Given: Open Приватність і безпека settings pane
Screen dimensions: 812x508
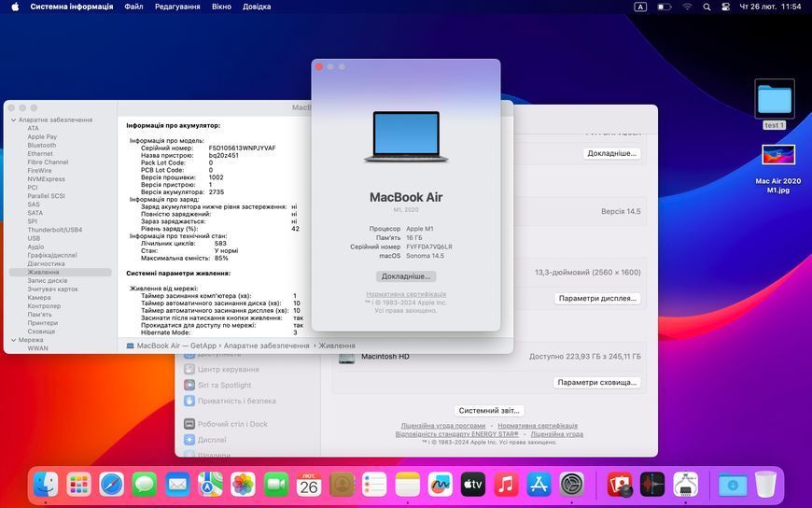Looking at the screenshot, I should [x=231, y=401].
